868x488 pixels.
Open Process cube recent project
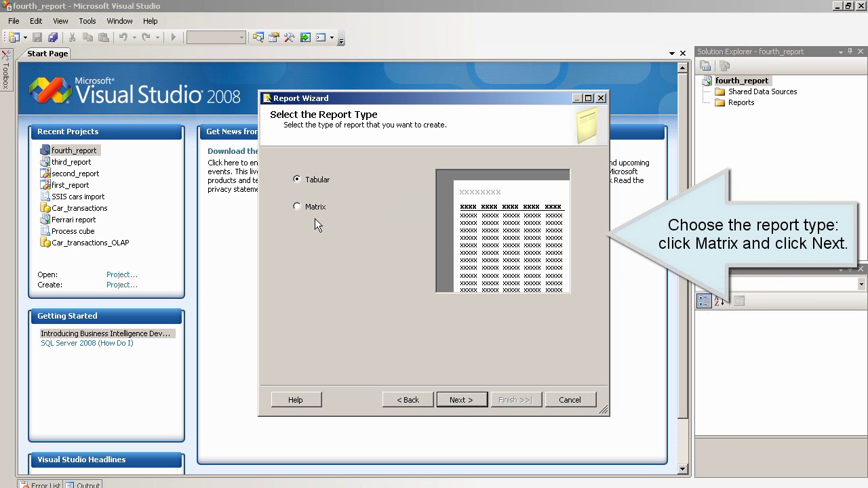point(73,231)
